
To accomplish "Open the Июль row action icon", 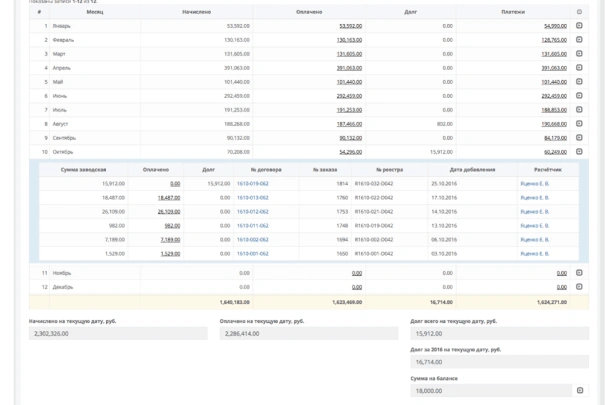I will pos(579,110).
